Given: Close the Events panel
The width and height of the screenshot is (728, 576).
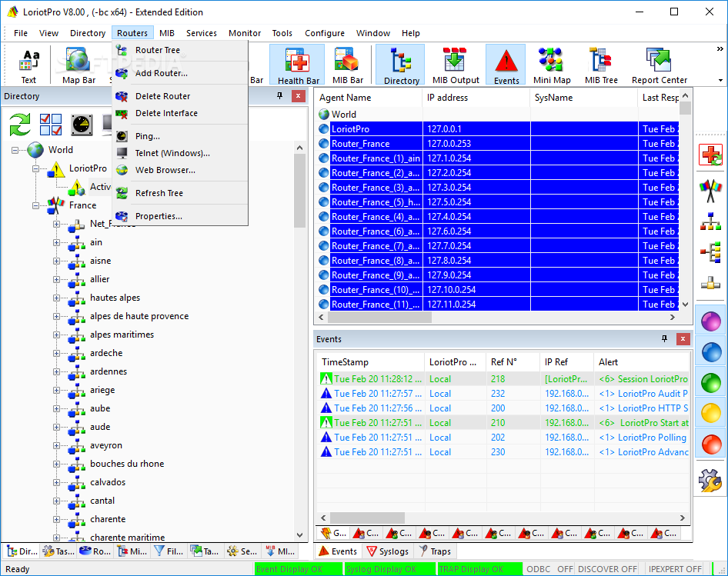Looking at the screenshot, I should coord(683,339).
